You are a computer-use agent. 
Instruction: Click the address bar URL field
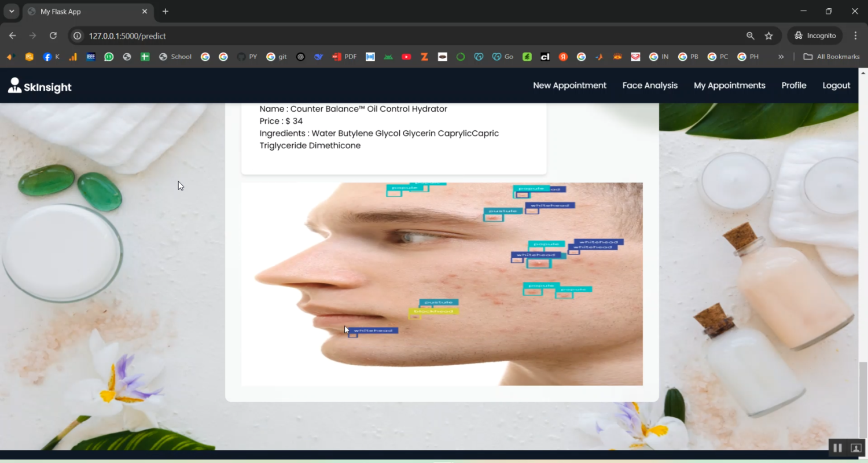[405, 36]
